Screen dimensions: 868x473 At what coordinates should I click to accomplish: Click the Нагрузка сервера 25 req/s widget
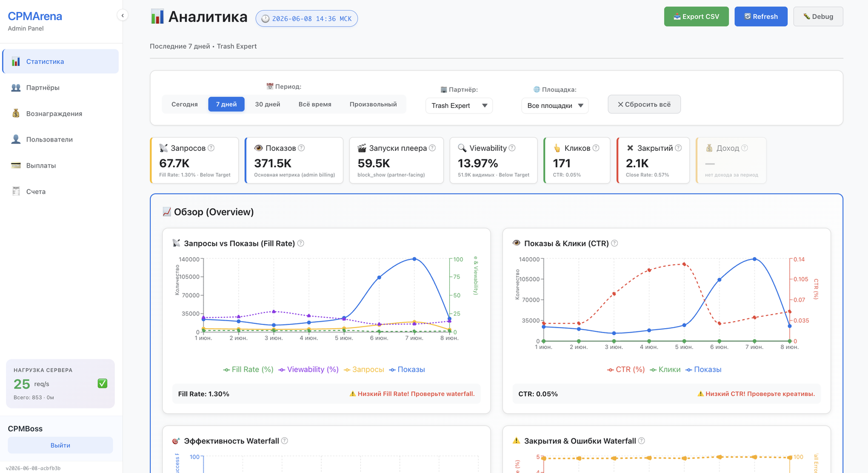pyautogui.click(x=60, y=383)
